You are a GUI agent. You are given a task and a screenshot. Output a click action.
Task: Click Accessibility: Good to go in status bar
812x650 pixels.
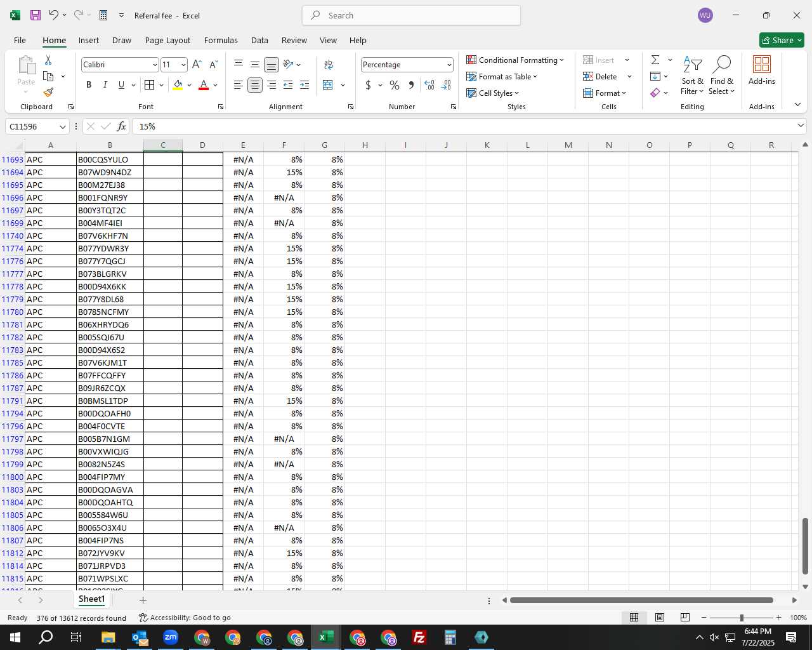pos(185,618)
